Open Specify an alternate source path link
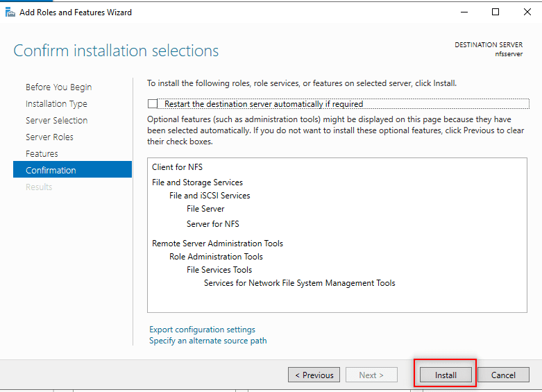Screen dimensions: 542x392 (x=208, y=341)
